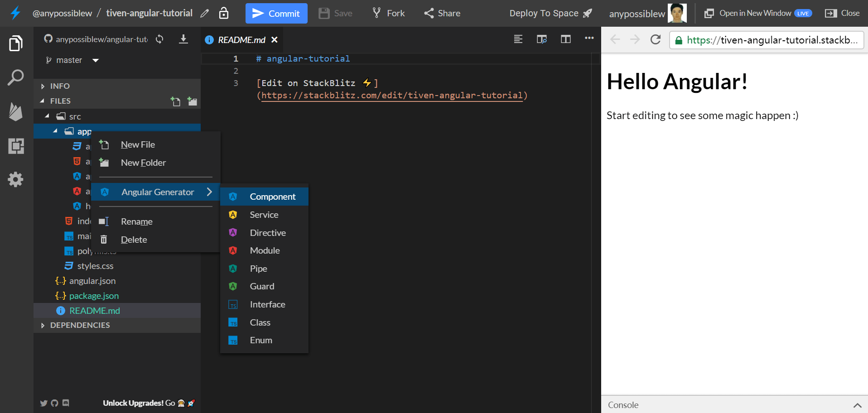Open styles.css file
Image resolution: width=868 pixels, height=413 pixels.
[x=95, y=266]
